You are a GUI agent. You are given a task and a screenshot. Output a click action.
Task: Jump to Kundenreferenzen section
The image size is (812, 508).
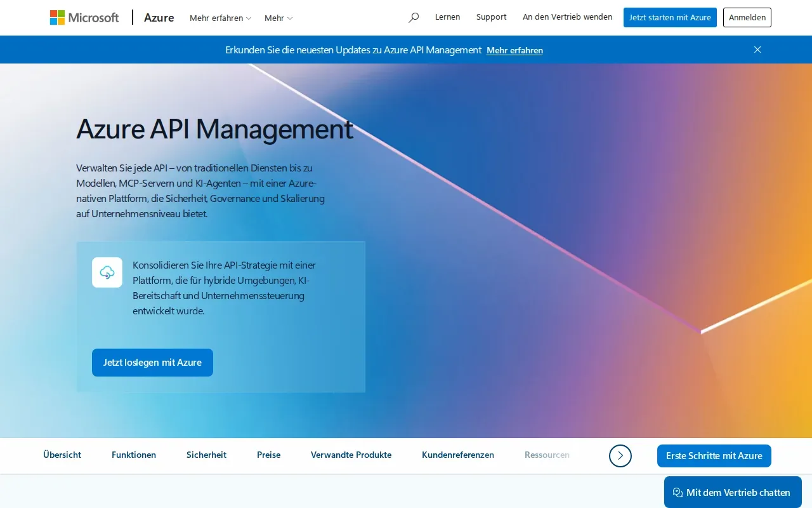(x=458, y=455)
